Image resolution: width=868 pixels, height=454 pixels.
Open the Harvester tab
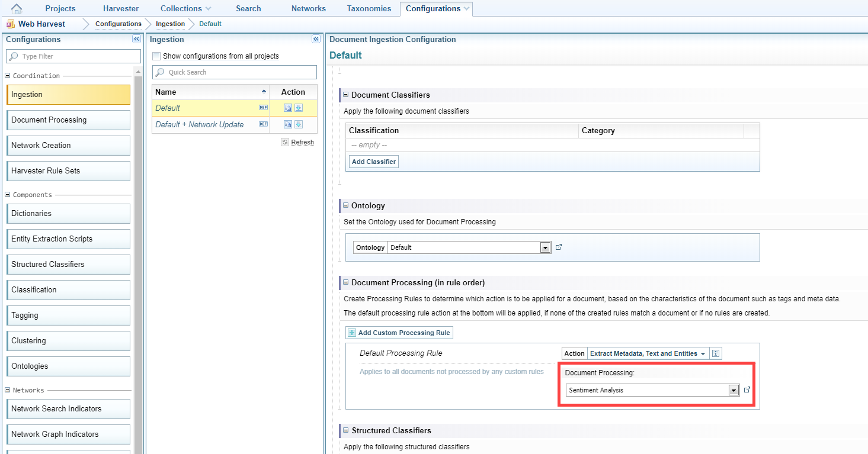point(121,8)
